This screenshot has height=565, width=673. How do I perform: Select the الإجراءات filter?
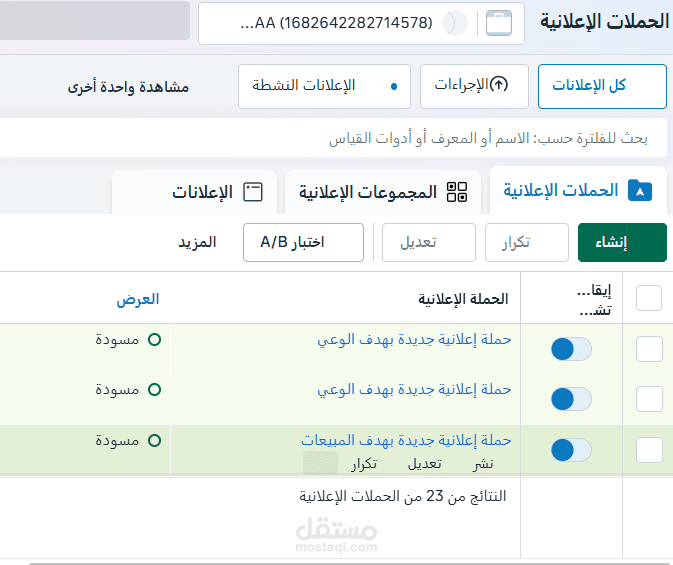point(474,86)
